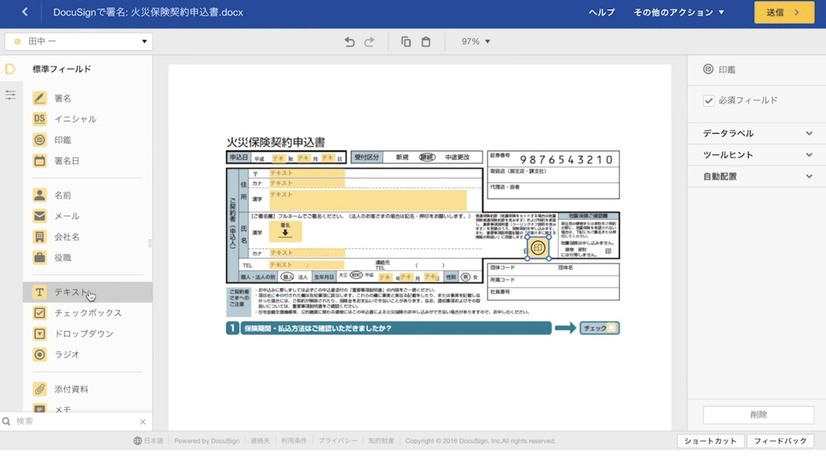The image size is (826, 464).
Task: Expand the ツールヒント section
Action: click(758, 155)
